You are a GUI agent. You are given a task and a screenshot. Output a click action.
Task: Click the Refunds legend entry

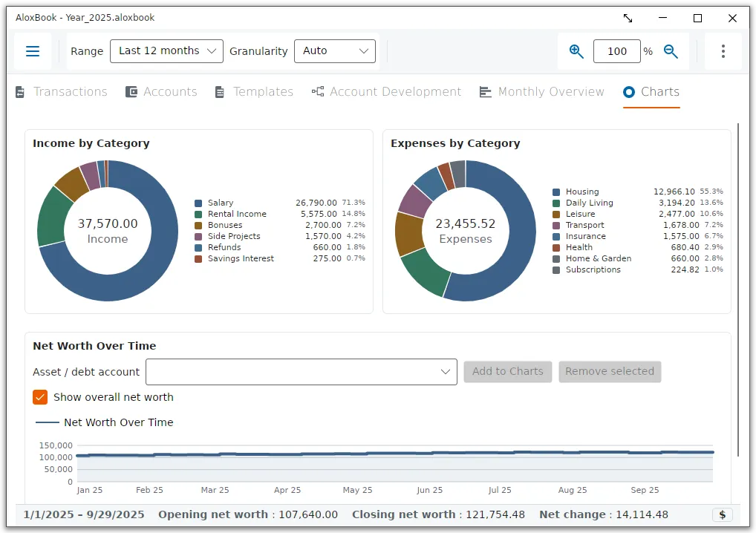coord(280,247)
